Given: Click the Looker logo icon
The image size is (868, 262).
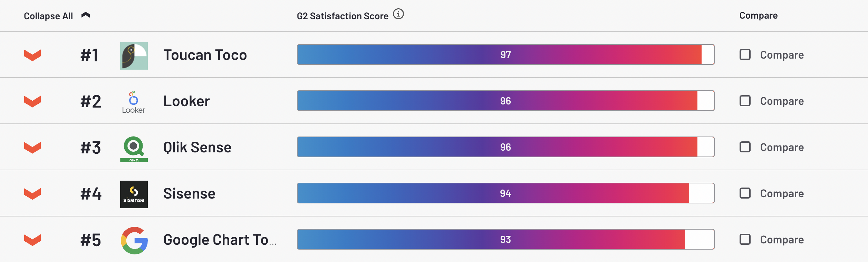Looking at the screenshot, I should coord(134,102).
